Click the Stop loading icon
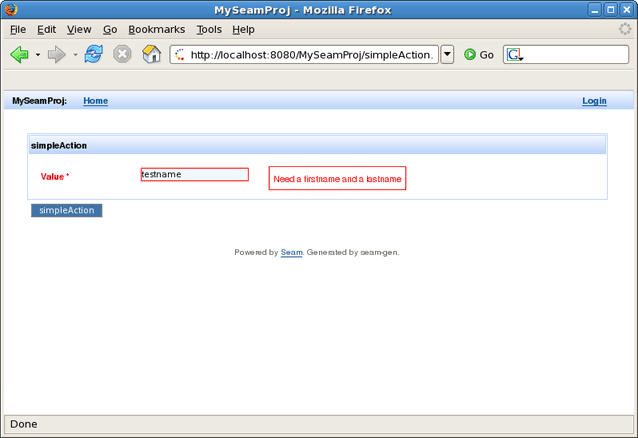638x438 pixels. 122,54
